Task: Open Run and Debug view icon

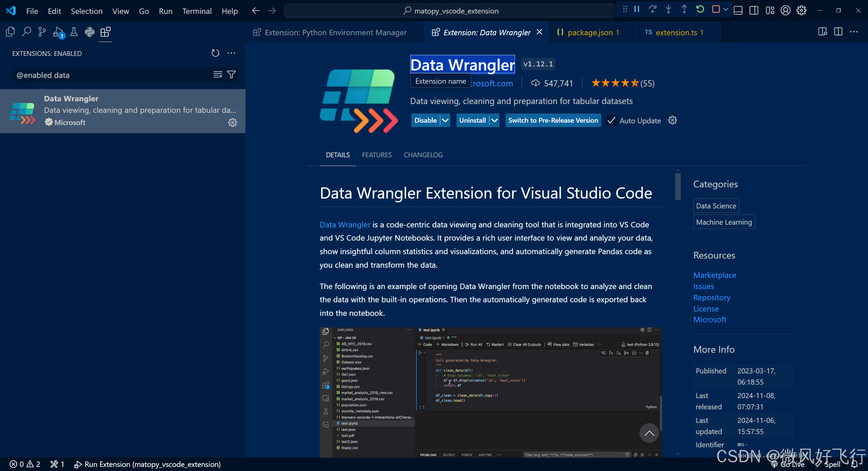Action: (58, 32)
